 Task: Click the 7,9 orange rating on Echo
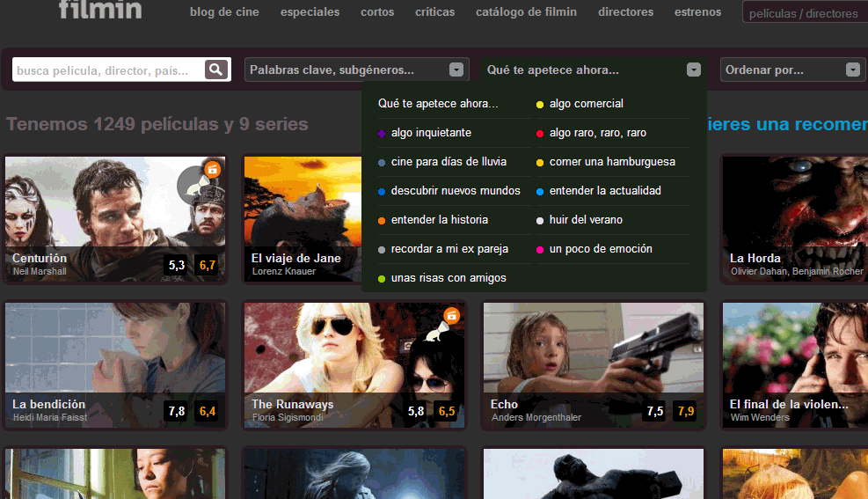685,412
